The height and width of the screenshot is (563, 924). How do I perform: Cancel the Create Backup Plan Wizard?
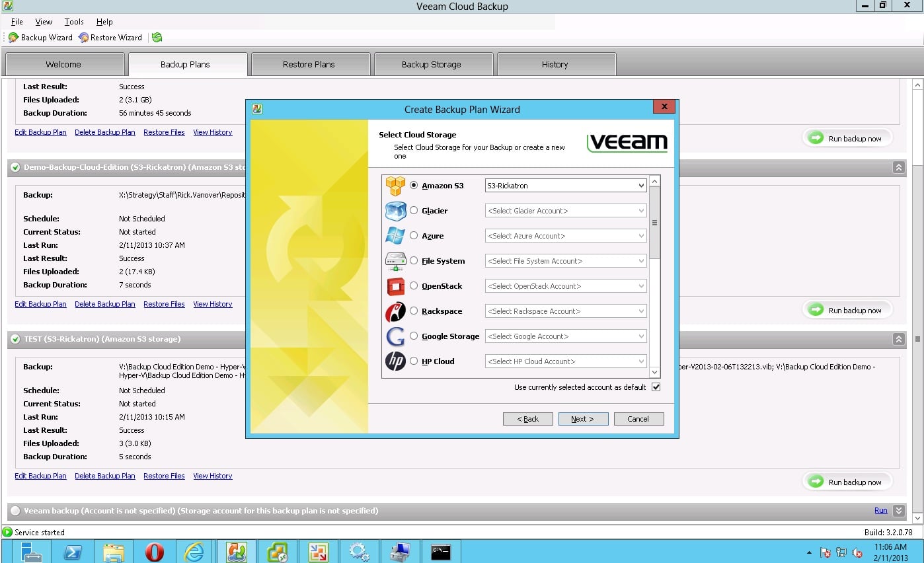coord(638,419)
